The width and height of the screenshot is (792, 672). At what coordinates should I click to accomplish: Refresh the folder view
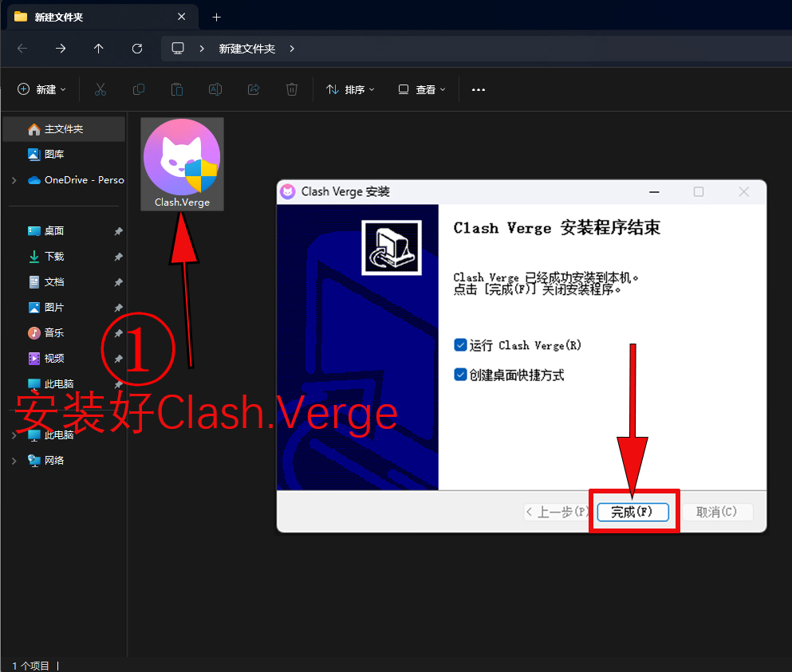(137, 49)
